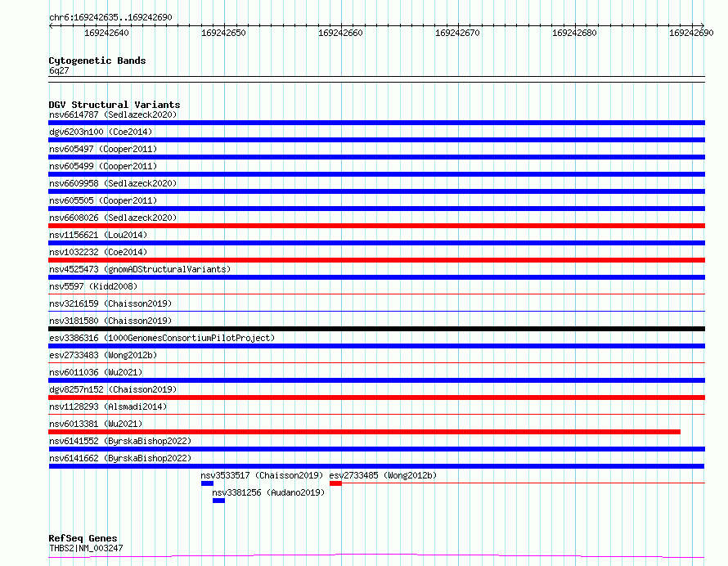Click the red block under esv2733485
The width and height of the screenshot is (728, 566).
[335, 483]
